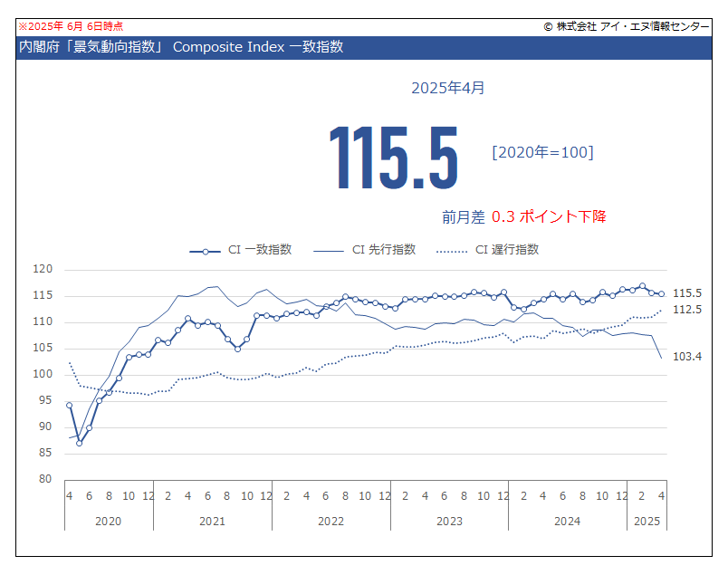Click the lowest 一致指数 marker in 2020
The height and width of the screenshot is (575, 728).
[x=80, y=444]
